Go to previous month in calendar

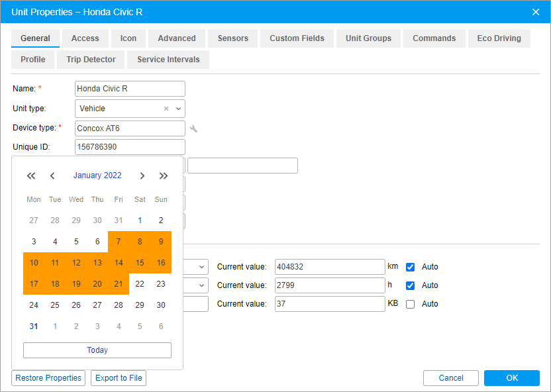(52, 175)
